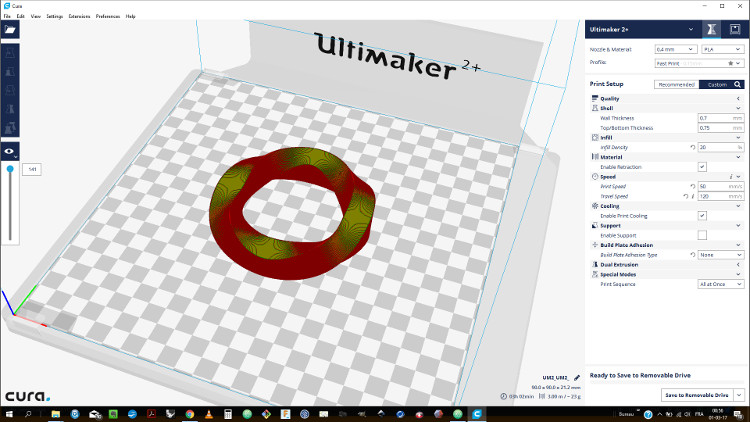Reset Print Speed with revert arrow
750x422 pixels.
693,186
